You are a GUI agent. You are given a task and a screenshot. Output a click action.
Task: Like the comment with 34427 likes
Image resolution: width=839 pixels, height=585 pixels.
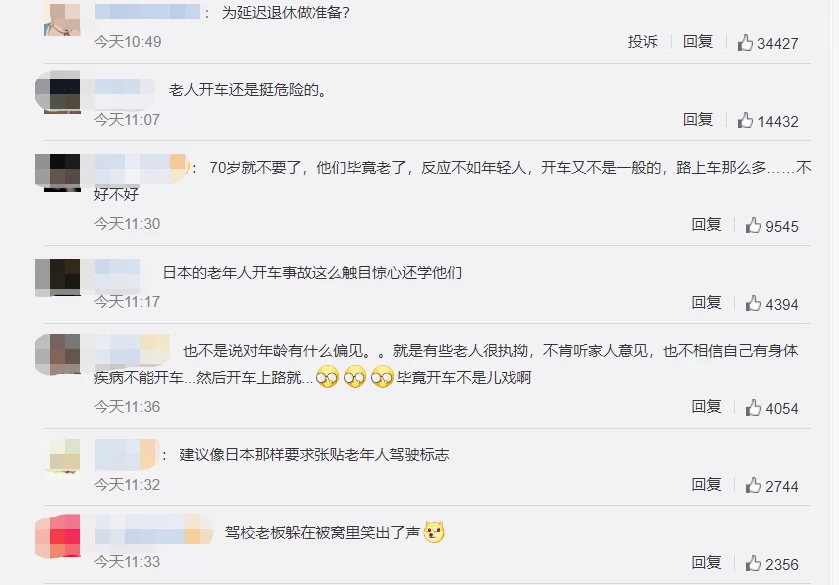coord(745,42)
